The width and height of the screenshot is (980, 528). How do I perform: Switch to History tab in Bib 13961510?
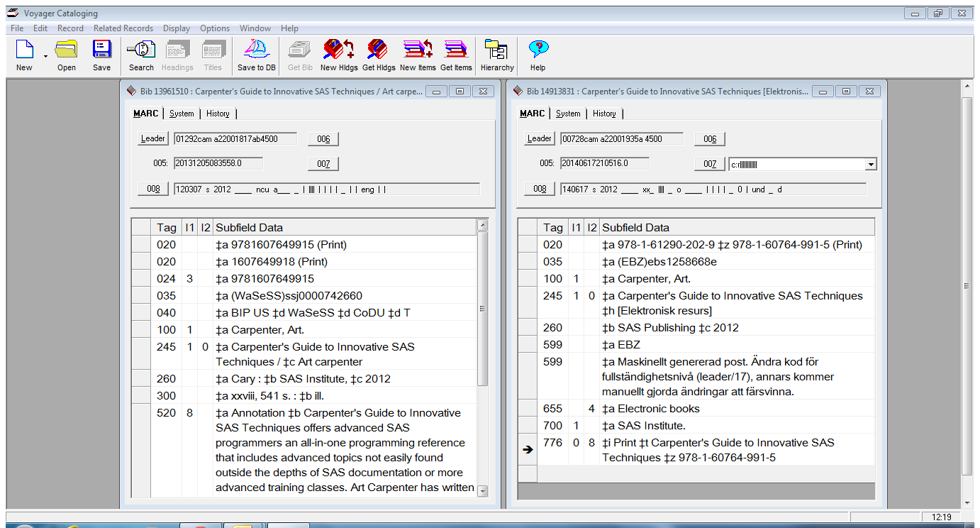point(218,114)
